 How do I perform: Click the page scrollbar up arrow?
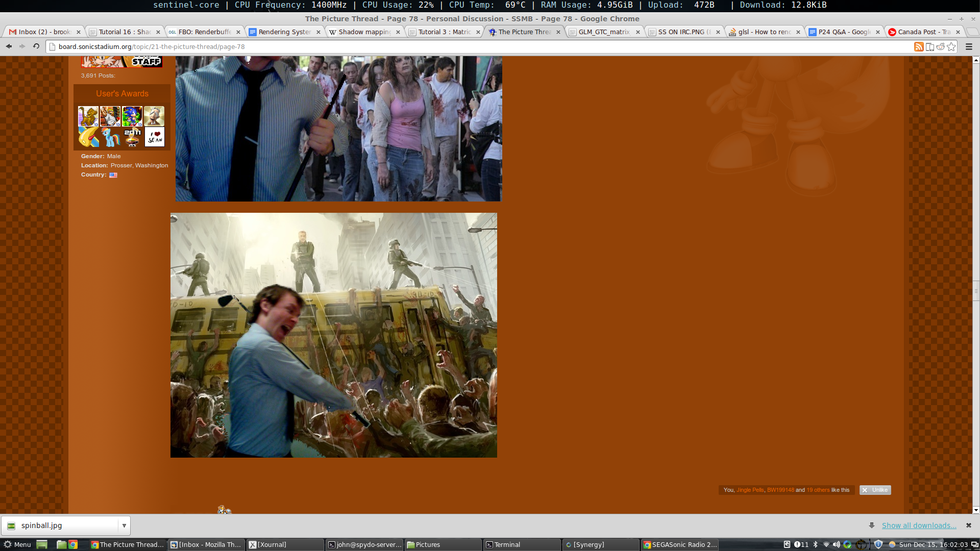tap(976, 60)
